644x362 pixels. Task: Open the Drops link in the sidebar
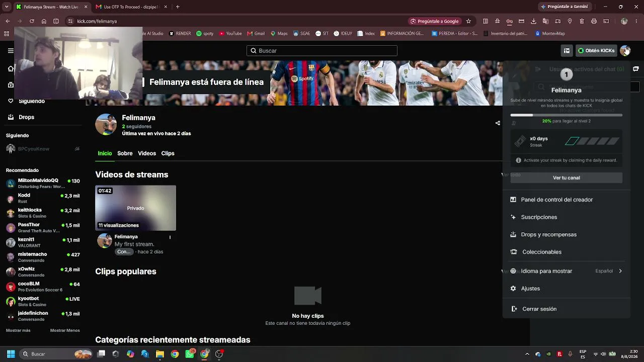(x=26, y=117)
